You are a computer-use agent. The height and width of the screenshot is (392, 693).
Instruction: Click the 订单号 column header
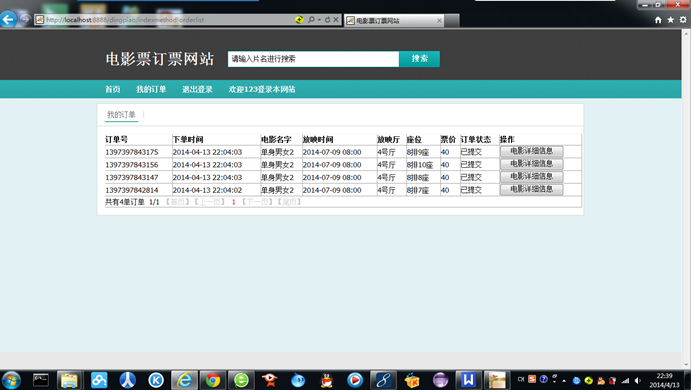click(x=116, y=140)
